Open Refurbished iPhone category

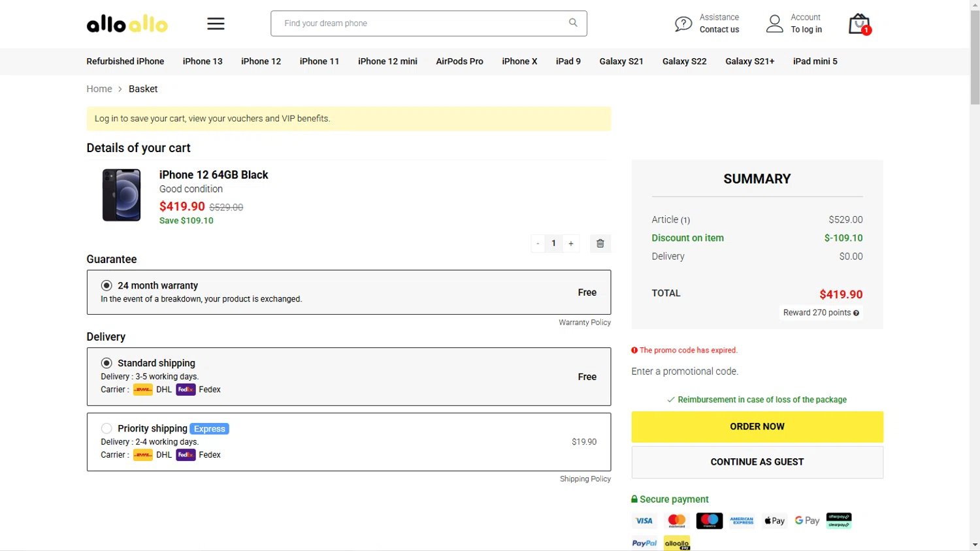[x=125, y=61]
